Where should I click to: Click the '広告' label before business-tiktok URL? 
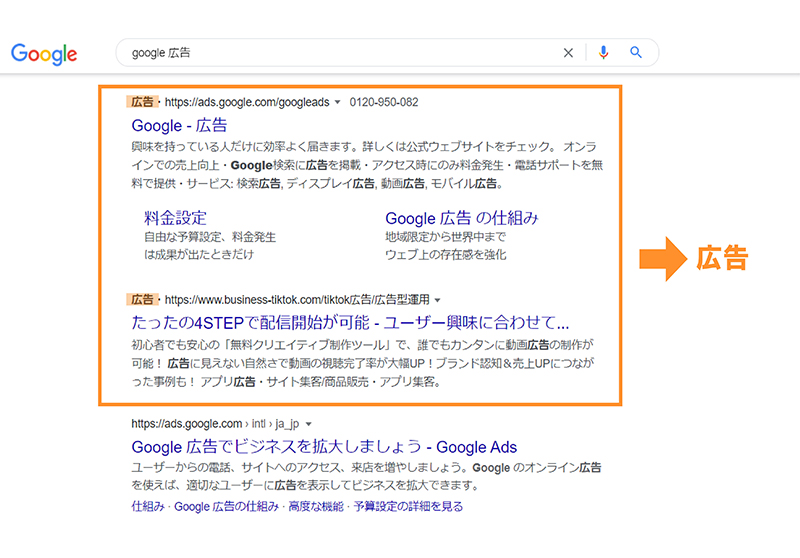(x=142, y=300)
